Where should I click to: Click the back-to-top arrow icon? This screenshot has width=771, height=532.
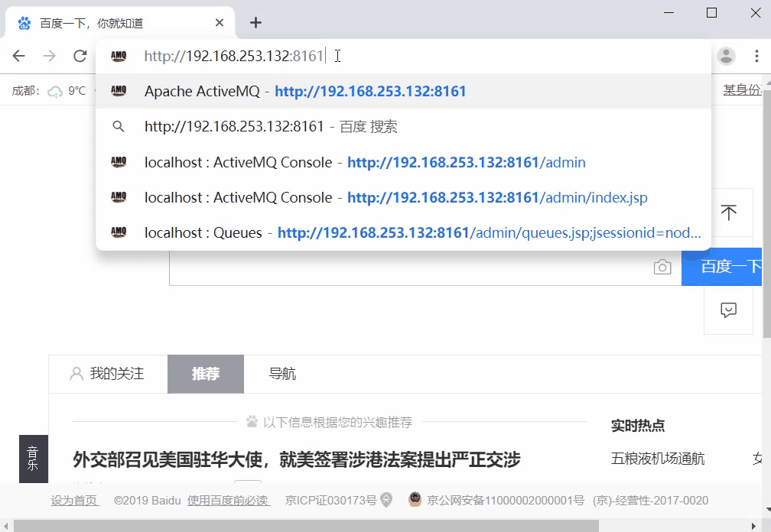point(728,212)
